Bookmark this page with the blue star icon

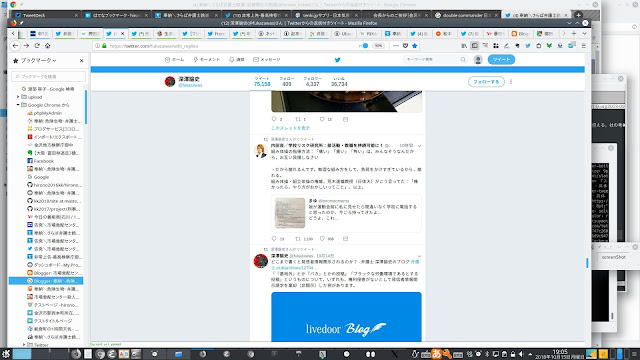point(415,46)
